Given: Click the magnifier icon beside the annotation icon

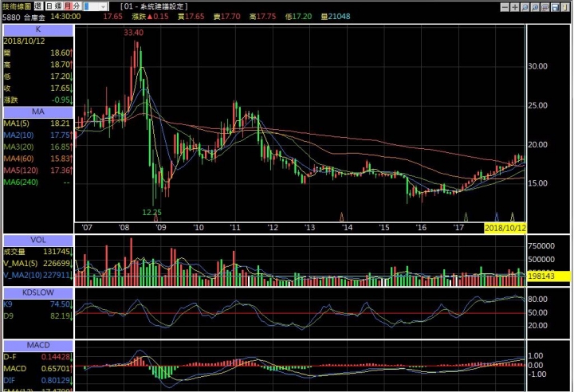Looking at the screenshot, I should click(535, 7).
